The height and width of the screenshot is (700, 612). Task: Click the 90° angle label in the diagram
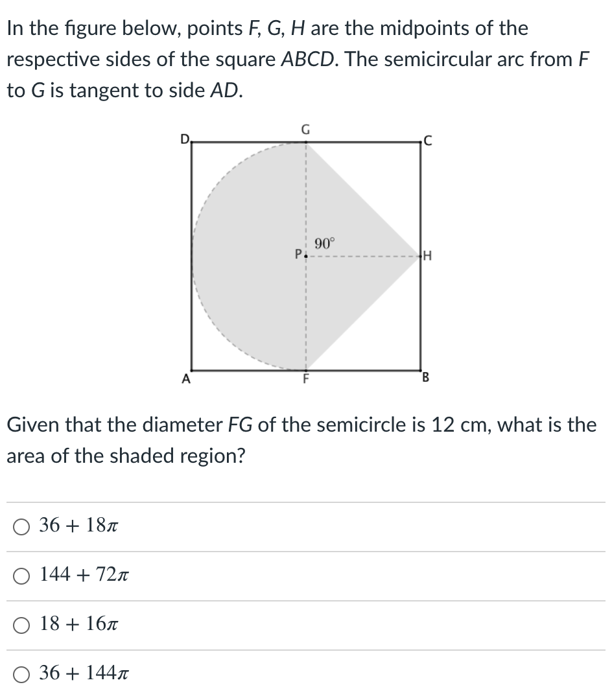tap(324, 243)
